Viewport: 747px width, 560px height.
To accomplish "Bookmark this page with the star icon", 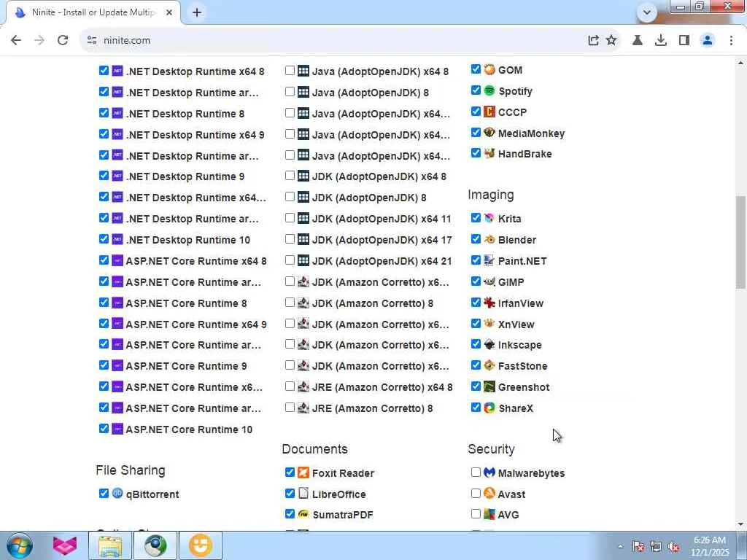I will (x=611, y=40).
